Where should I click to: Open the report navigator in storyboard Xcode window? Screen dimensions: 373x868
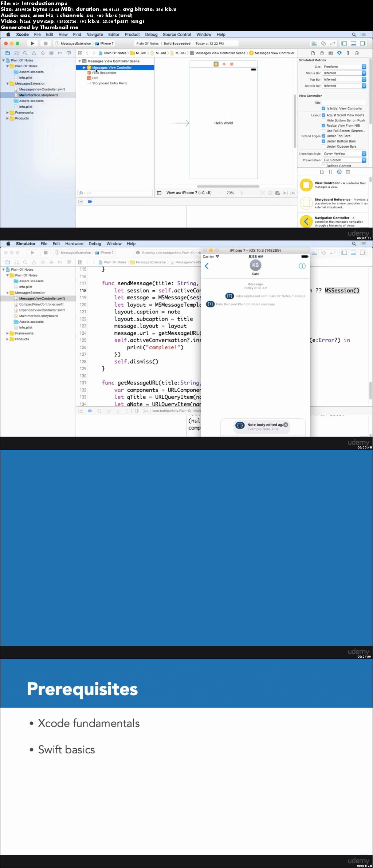69,53
